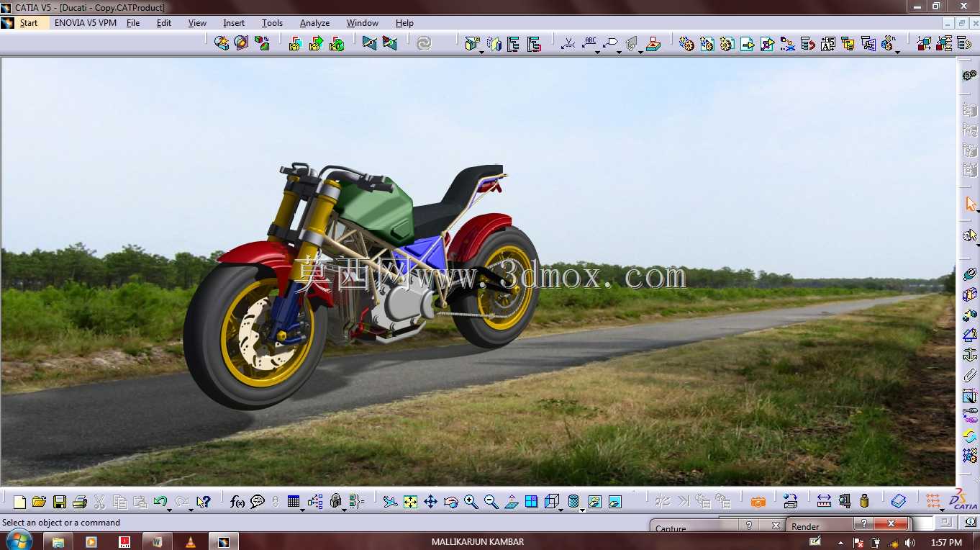The height and width of the screenshot is (550, 980).
Task: Click the Update All swirl icon
Action: coord(424,43)
